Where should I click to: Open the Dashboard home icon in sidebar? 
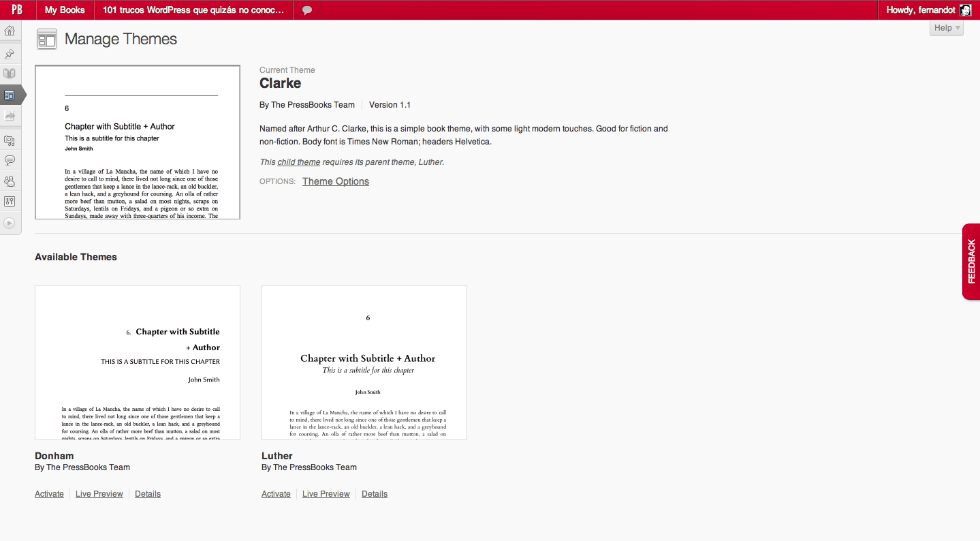(10, 31)
